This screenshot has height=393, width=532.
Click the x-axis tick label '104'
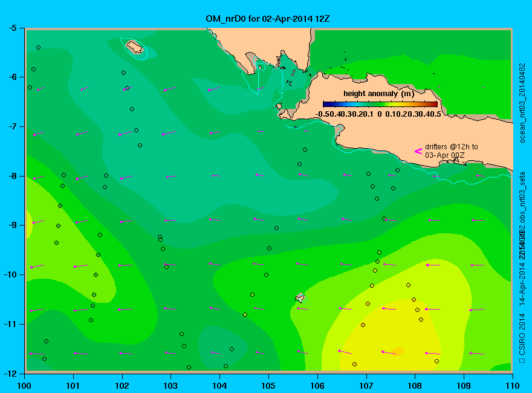click(219, 386)
